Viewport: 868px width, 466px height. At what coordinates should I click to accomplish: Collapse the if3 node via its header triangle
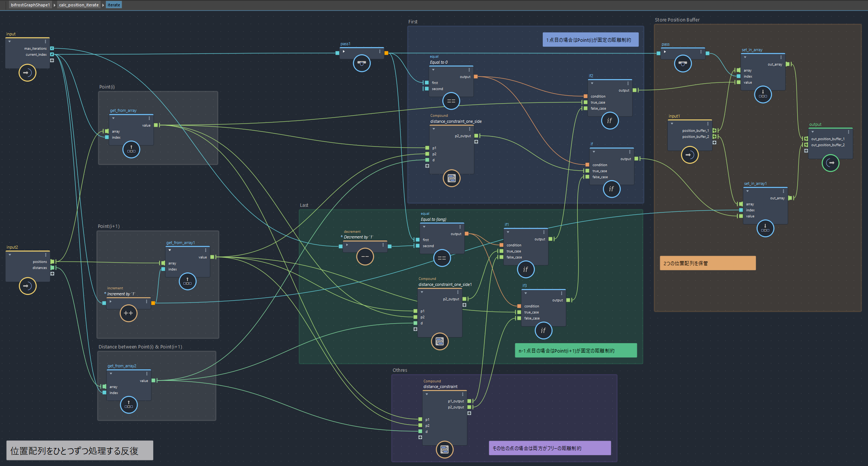[525, 293]
